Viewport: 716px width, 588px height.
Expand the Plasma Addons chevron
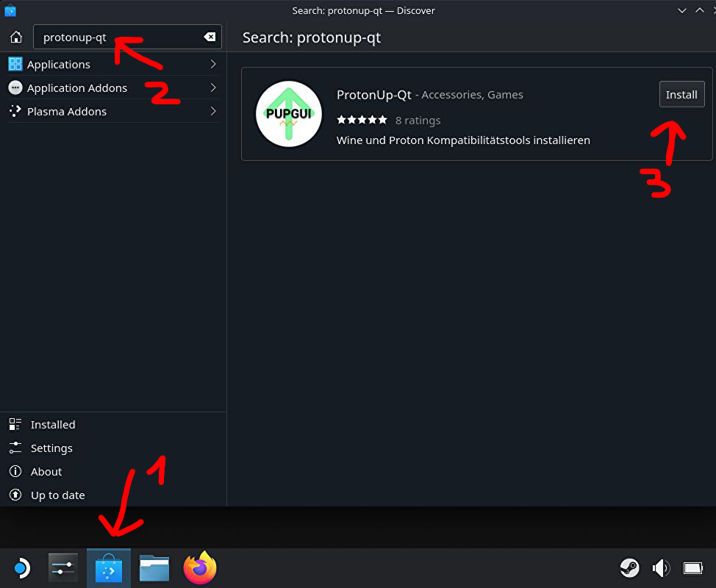(x=212, y=111)
